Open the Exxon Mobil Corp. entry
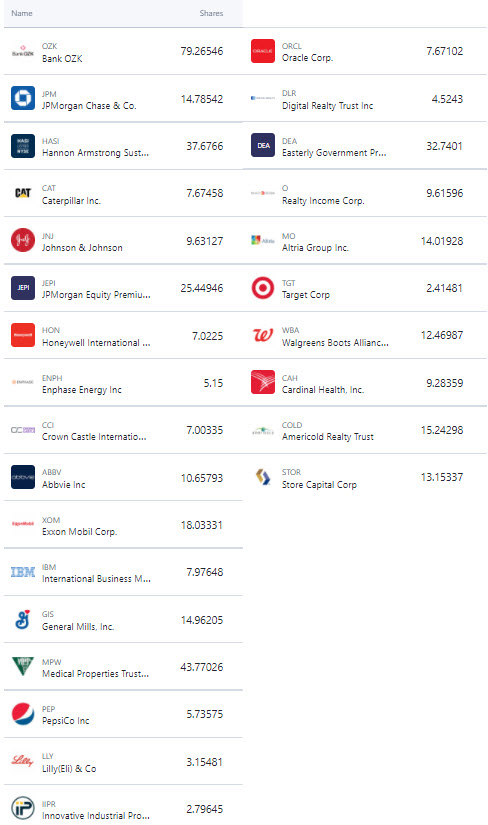Image resolution: width=488 pixels, height=825 pixels. point(79,531)
